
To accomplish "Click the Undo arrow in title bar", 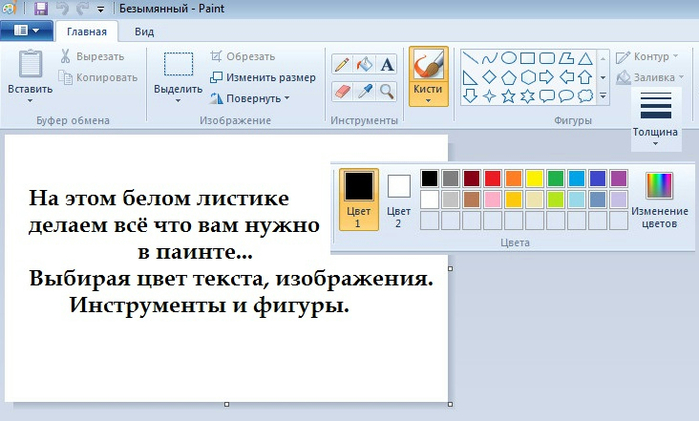I will coord(62,8).
